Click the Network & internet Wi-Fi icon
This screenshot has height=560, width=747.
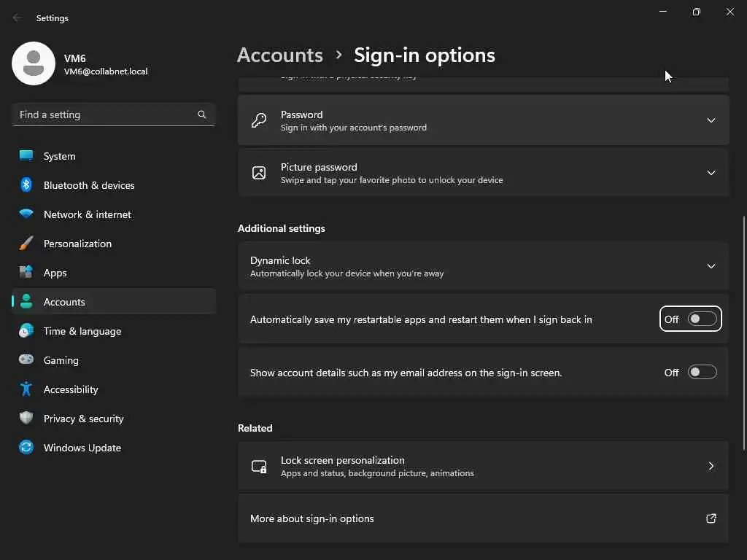tap(26, 214)
